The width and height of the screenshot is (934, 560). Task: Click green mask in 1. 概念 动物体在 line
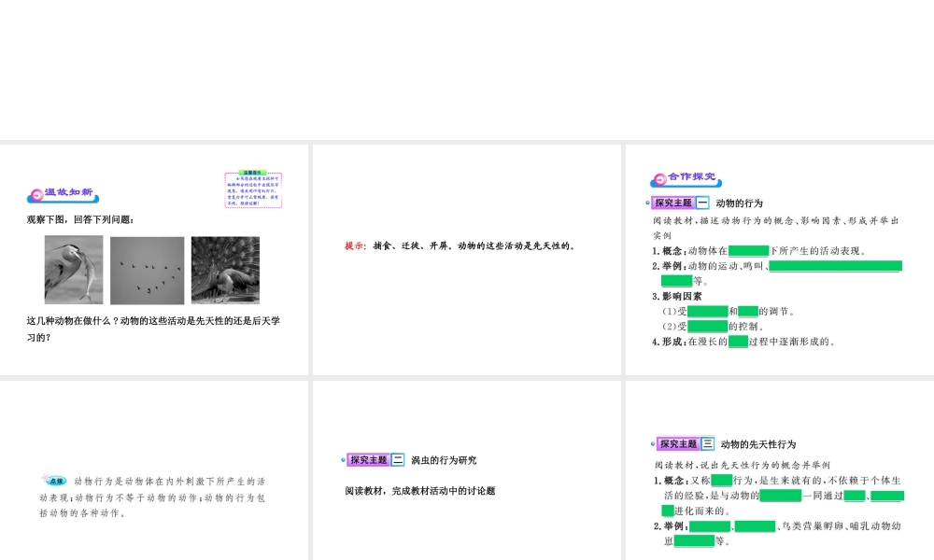click(749, 251)
